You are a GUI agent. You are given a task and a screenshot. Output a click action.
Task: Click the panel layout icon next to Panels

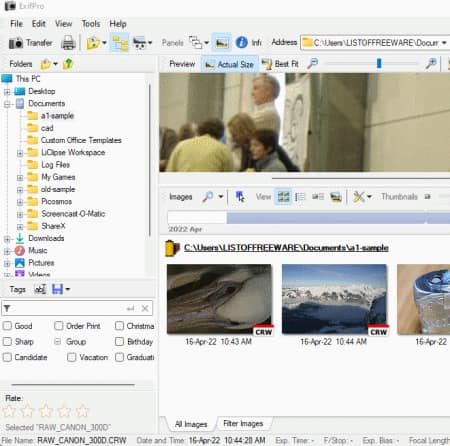coord(196,42)
